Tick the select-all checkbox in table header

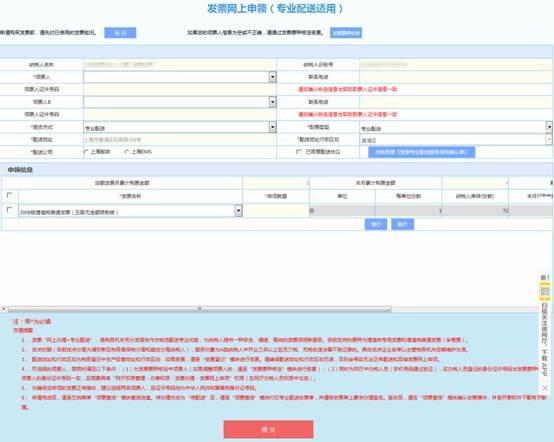tap(10, 195)
